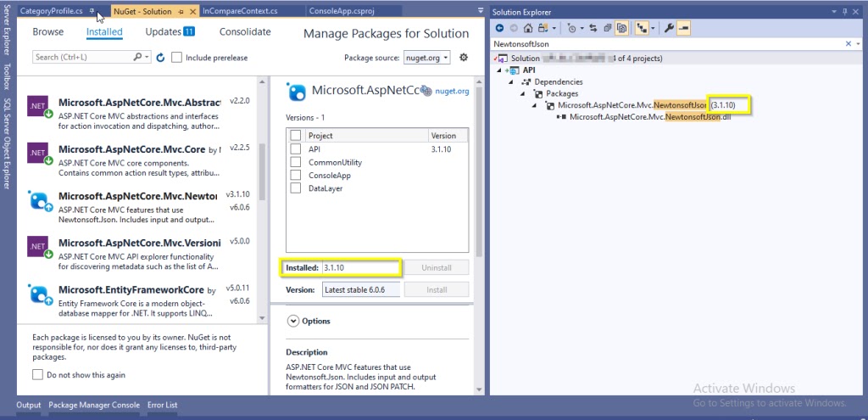Open NuGet search box dropdown arrow
This screenshot has height=420, width=868.
click(147, 57)
